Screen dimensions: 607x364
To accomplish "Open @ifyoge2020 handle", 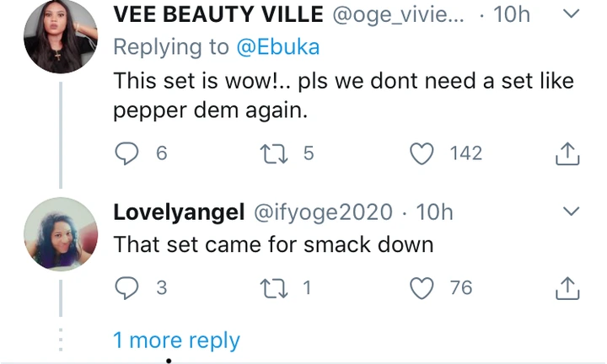I will pos(325,212).
